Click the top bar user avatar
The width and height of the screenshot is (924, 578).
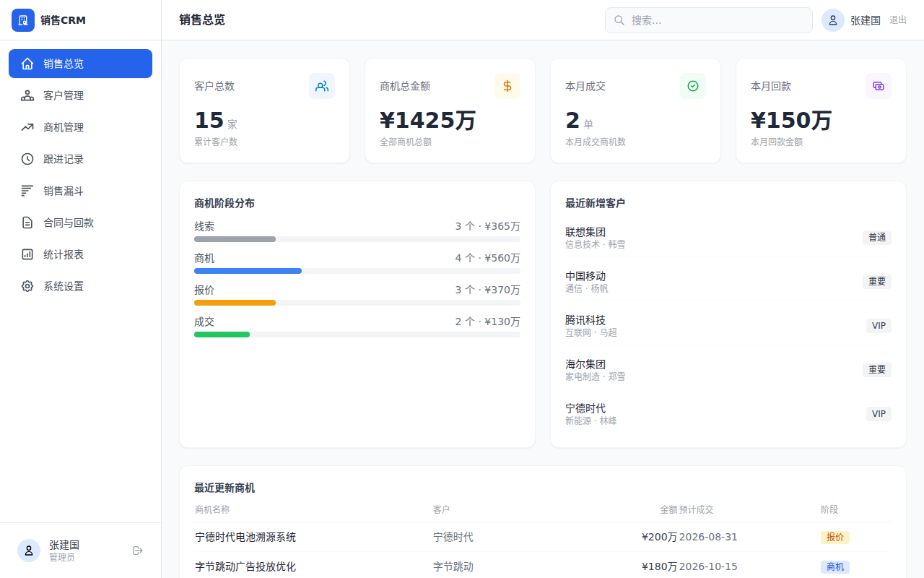pos(833,20)
